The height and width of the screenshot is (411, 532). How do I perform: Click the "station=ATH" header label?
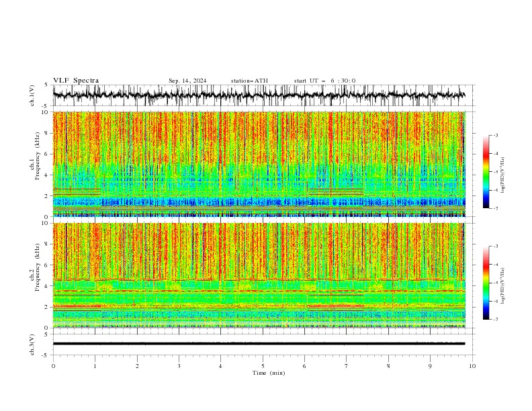pos(249,81)
